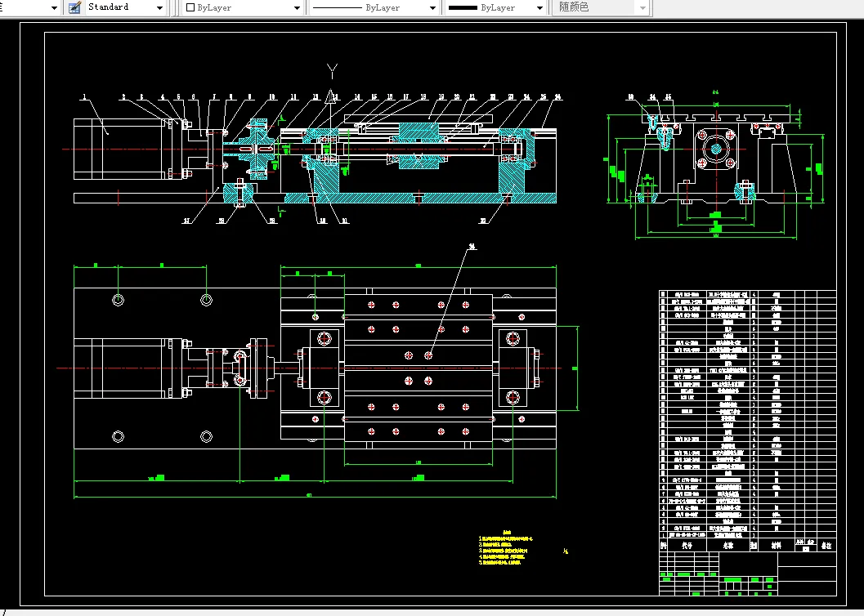The image size is (864, 616).
Task: Select part balloon number 1 above the motor
Action: (x=84, y=97)
